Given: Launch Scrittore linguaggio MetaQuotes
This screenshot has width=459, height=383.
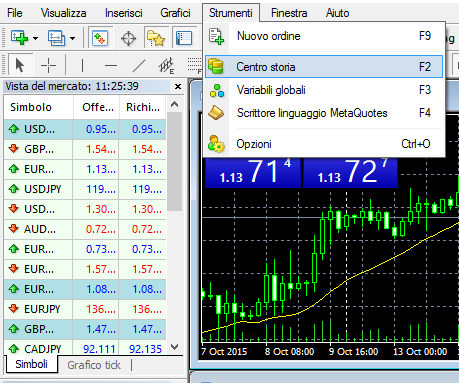Looking at the screenshot, I should (x=324, y=113).
